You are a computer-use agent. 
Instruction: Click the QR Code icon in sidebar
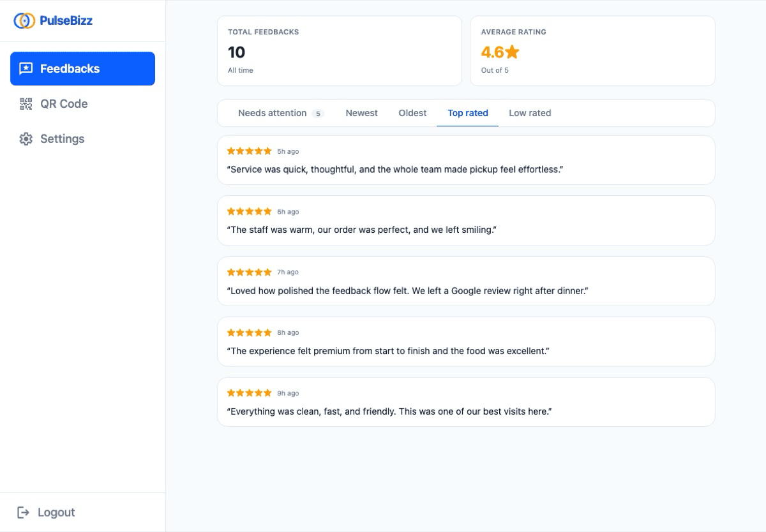[26, 103]
